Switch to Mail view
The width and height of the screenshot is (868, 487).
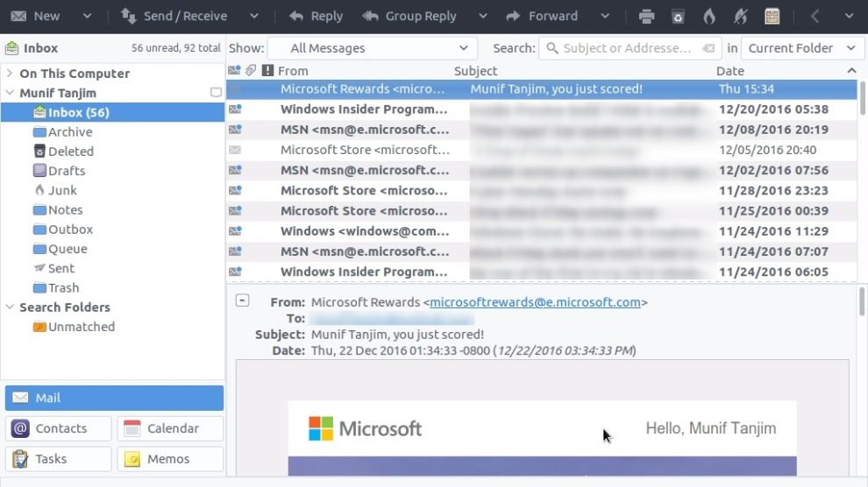[x=114, y=398]
